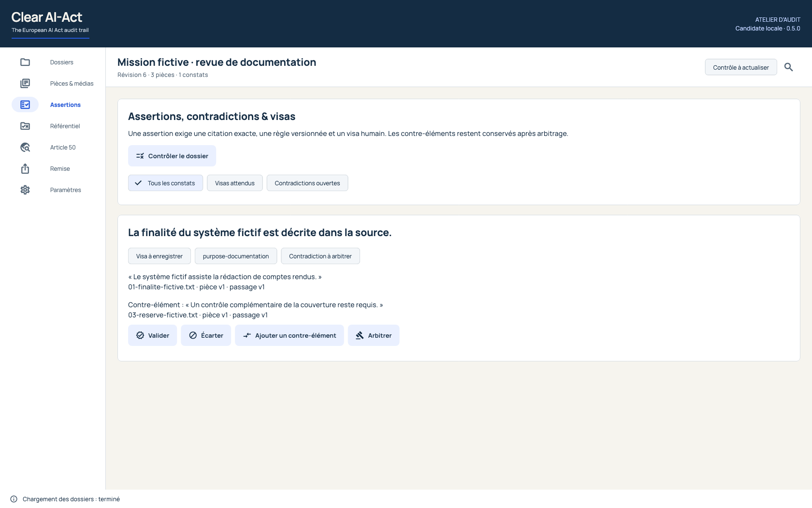Click the search magnifier icon
The image size is (812, 508).
point(788,67)
